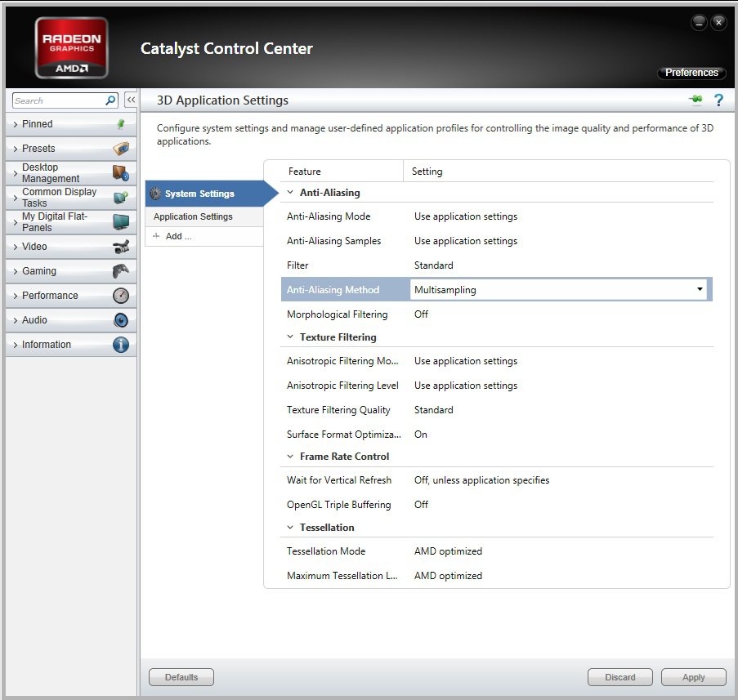The width and height of the screenshot is (738, 700).
Task: Click the search magnifier icon
Action: (110, 100)
